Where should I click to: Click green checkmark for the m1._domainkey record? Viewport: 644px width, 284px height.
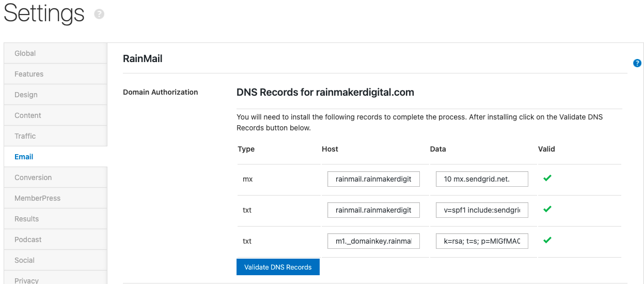click(547, 240)
